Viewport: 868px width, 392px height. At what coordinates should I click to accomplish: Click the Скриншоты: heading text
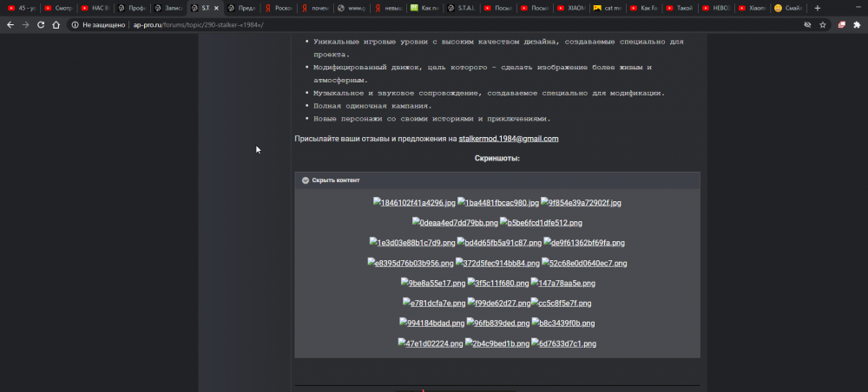(497, 159)
